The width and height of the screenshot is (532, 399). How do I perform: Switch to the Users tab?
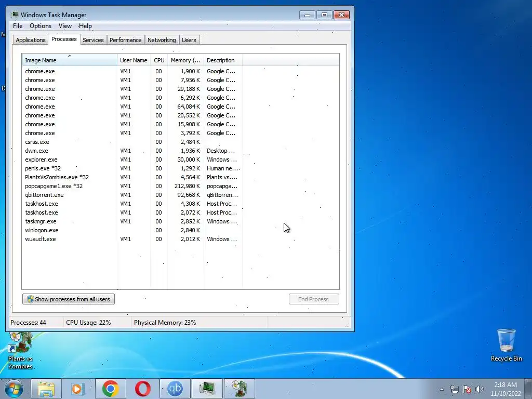click(x=189, y=40)
